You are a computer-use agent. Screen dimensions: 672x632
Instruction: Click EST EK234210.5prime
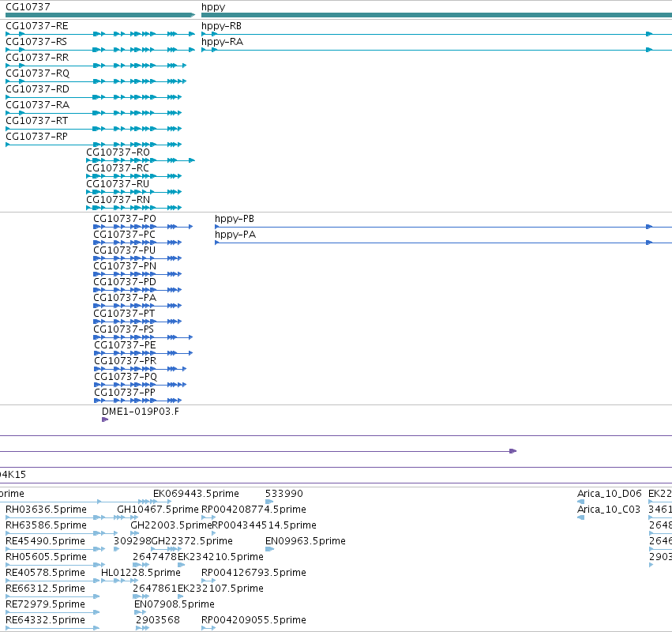tap(220, 557)
